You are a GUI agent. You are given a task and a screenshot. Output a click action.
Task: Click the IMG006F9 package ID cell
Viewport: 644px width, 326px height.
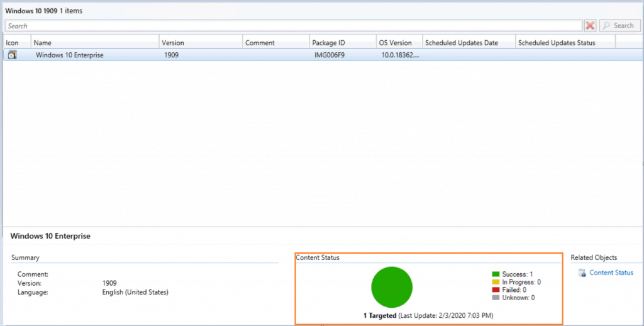click(330, 55)
